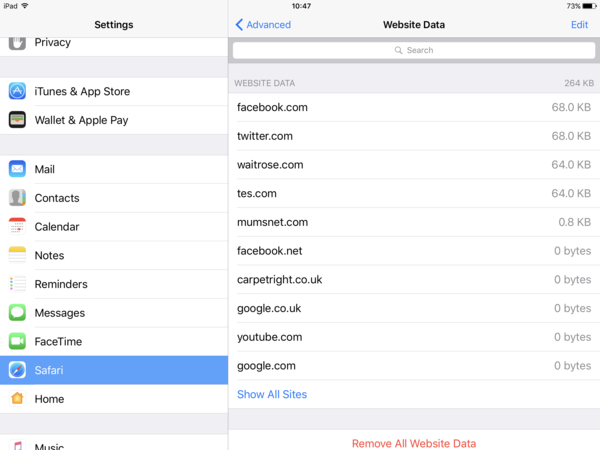Tap the Safari compass icon
This screenshot has width=600, height=450.
17,370
